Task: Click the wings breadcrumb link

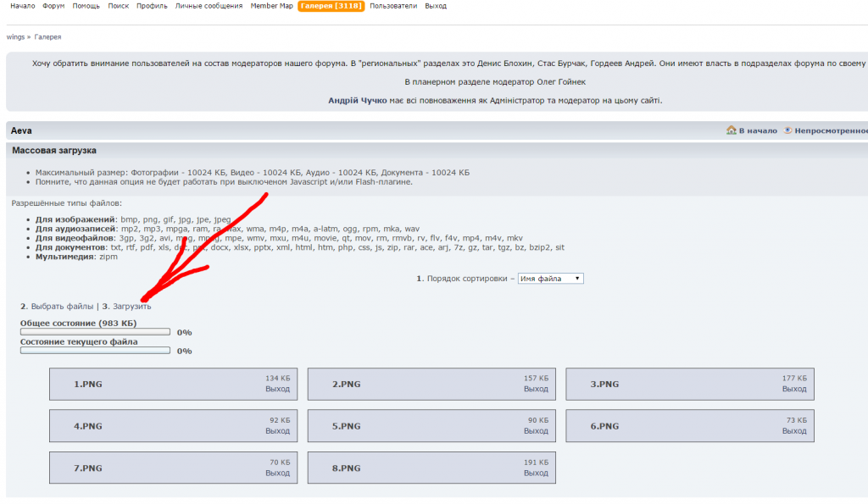Action: click(15, 37)
